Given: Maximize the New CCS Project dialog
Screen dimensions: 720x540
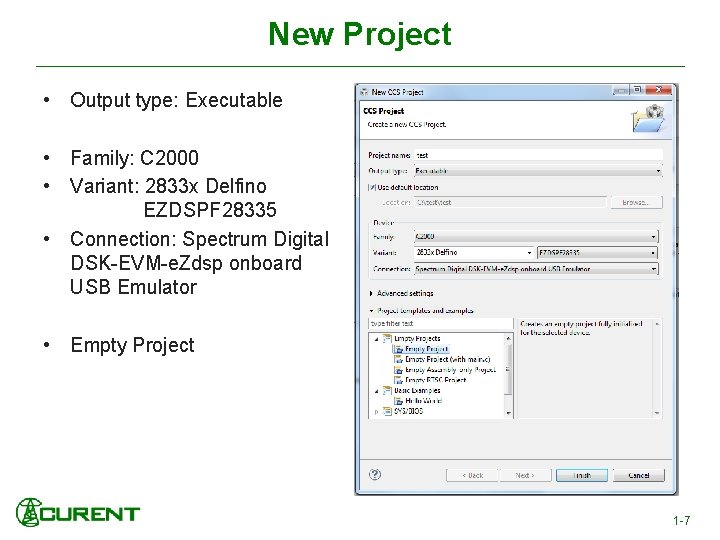Looking at the screenshot, I should coord(637,90).
